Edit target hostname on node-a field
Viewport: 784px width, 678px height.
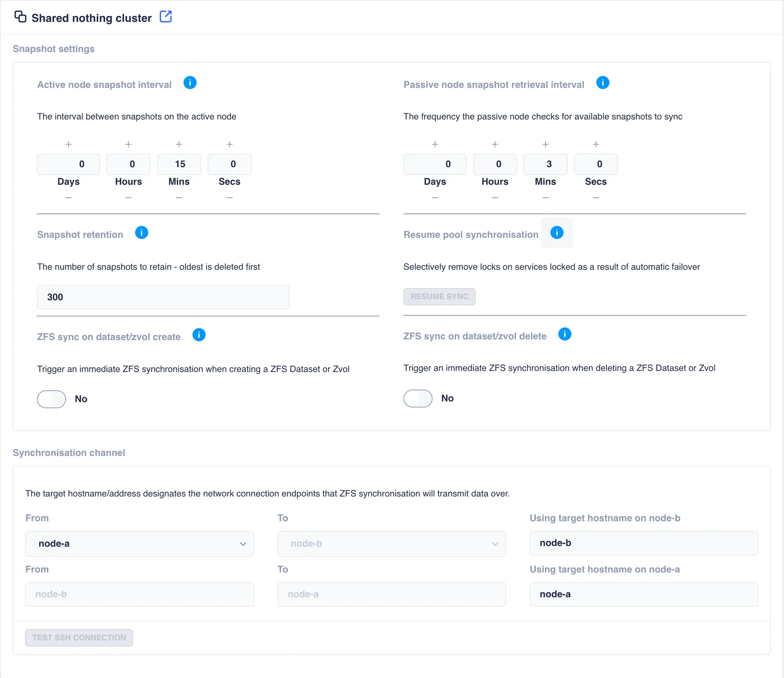(644, 594)
